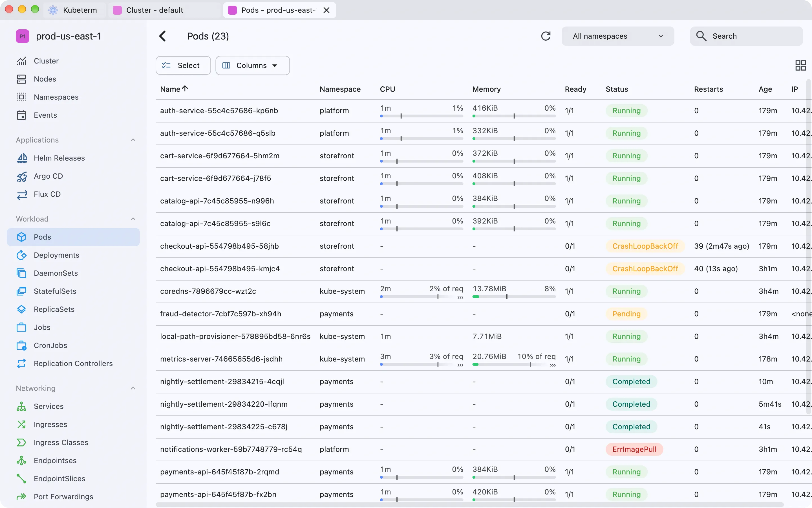Click coredns pod CPU usage bar
Image resolution: width=812 pixels, height=508 pixels.
click(422, 297)
